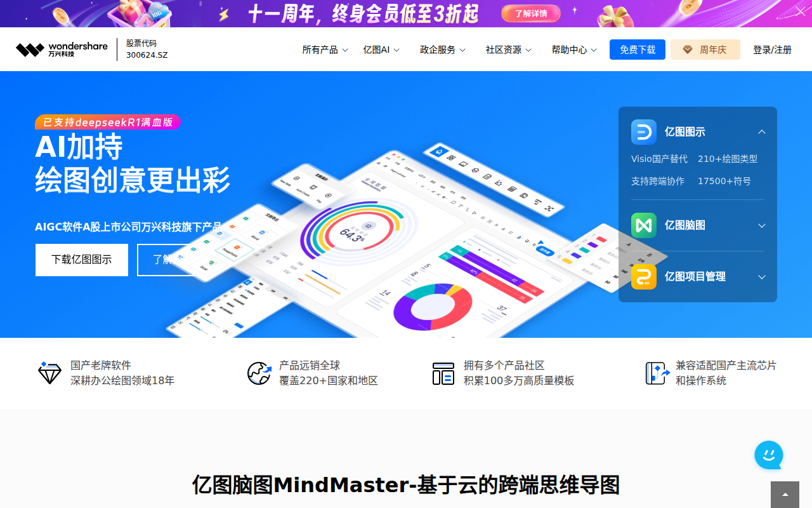Image resolution: width=812 pixels, height=508 pixels.
Task: Expand the 所有产品 dropdown menu
Action: point(325,50)
